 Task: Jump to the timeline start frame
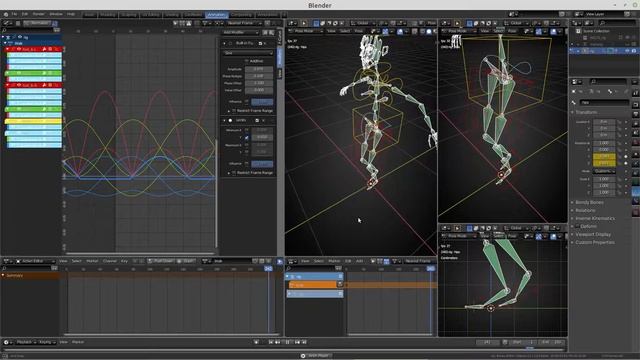[271, 342]
